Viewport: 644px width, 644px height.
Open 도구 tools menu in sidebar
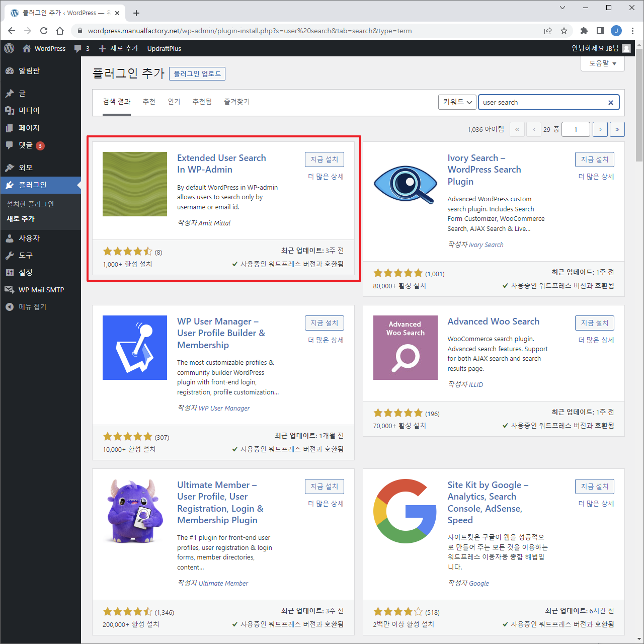(x=40, y=256)
